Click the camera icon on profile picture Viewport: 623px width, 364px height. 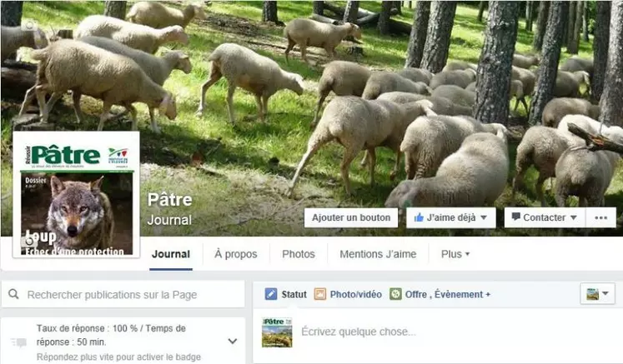(x=29, y=241)
